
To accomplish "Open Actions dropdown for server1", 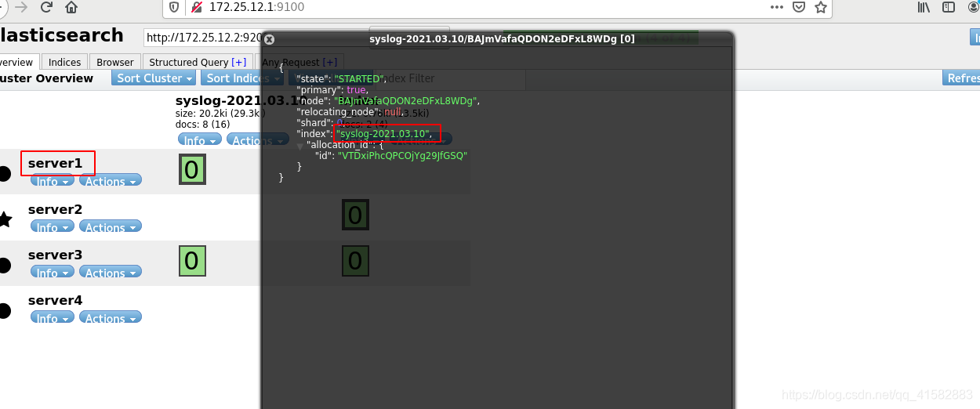I will coord(110,181).
